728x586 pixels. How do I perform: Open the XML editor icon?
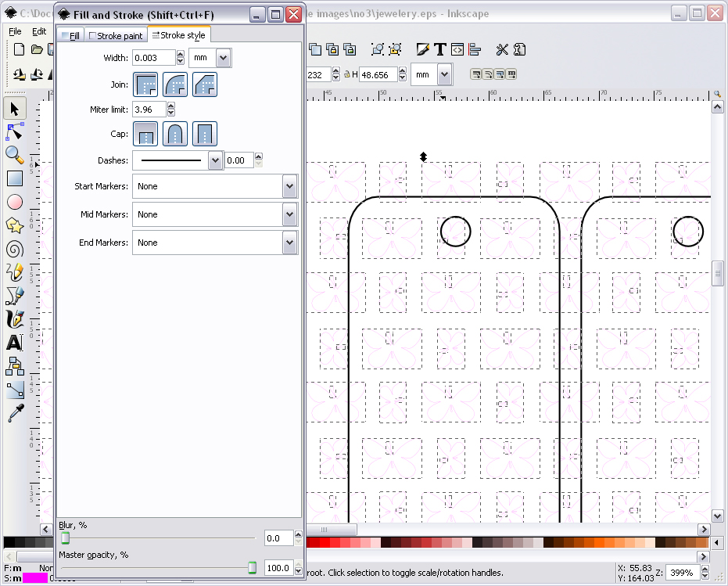coord(457,49)
